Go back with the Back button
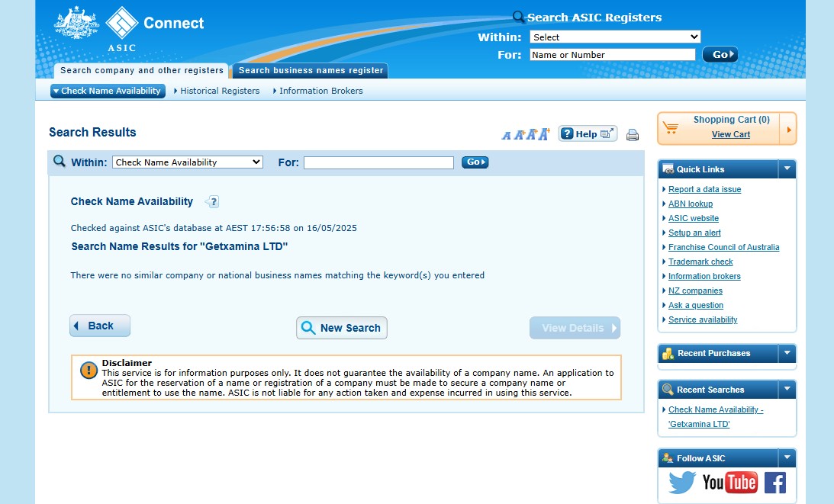Image resolution: width=834 pixels, height=504 pixels. [x=100, y=326]
